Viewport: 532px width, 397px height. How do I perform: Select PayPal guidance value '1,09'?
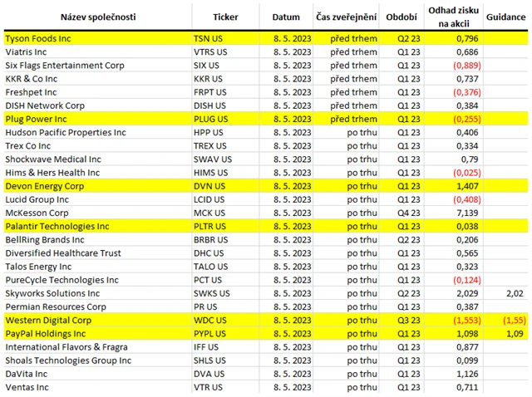pyautogui.click(x=515, y=334)
